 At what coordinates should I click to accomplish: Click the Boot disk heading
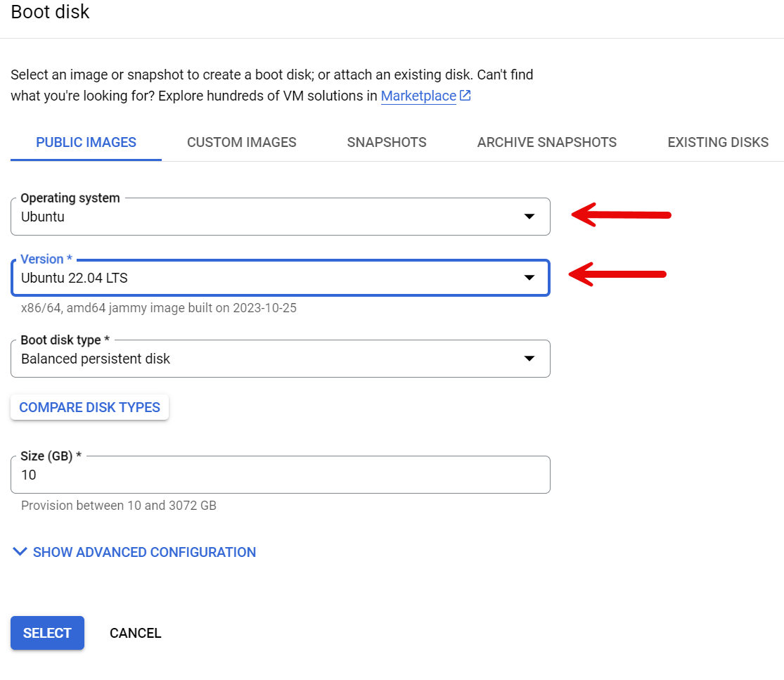click(50, 11)
